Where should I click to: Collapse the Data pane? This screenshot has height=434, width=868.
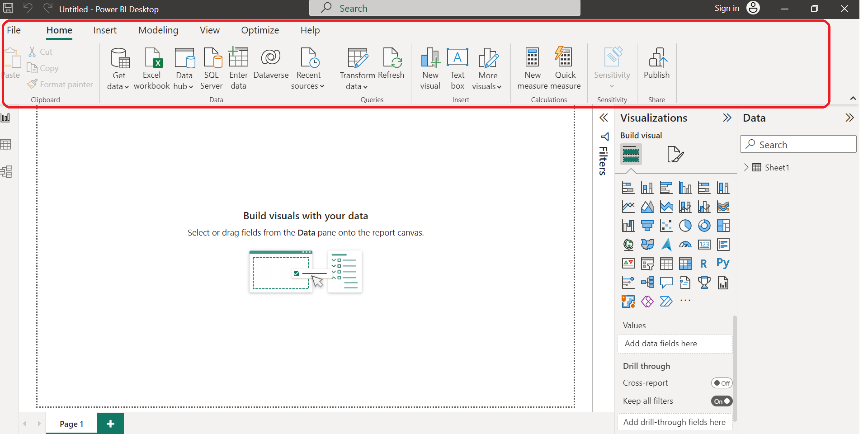(x=849, y=118)
